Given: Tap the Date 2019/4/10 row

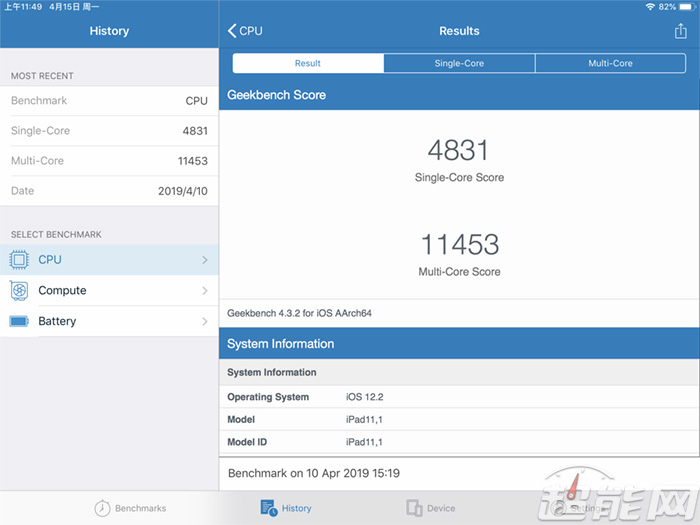Looking at the screenshot, I should pyautogui.click(x=109, y=191).
